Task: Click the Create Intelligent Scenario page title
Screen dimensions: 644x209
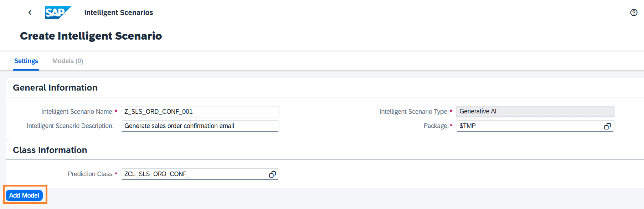Action: pyautogui.click(x=91, y=36)
